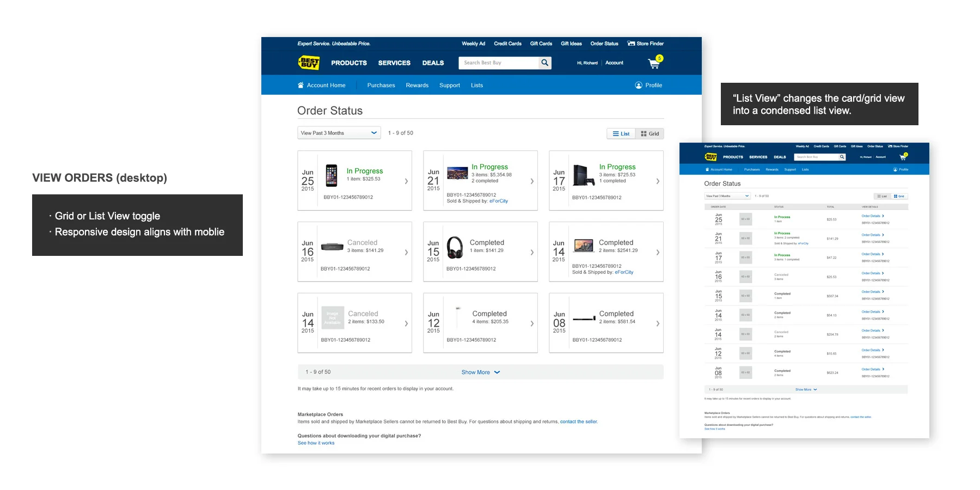Click 'Hi, Richard' greeting in large mockup

587,63
